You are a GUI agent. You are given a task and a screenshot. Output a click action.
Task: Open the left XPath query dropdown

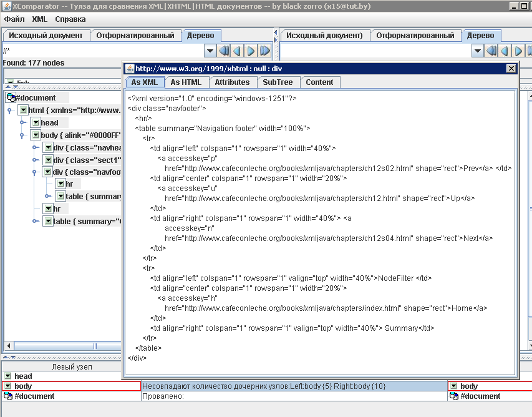click(x=210, y=51)
